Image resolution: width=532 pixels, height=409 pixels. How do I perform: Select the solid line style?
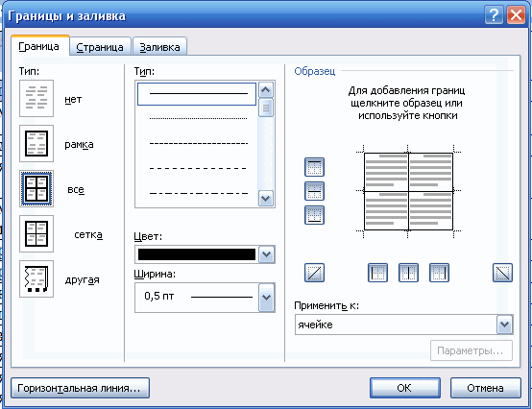tap(197, 94)
